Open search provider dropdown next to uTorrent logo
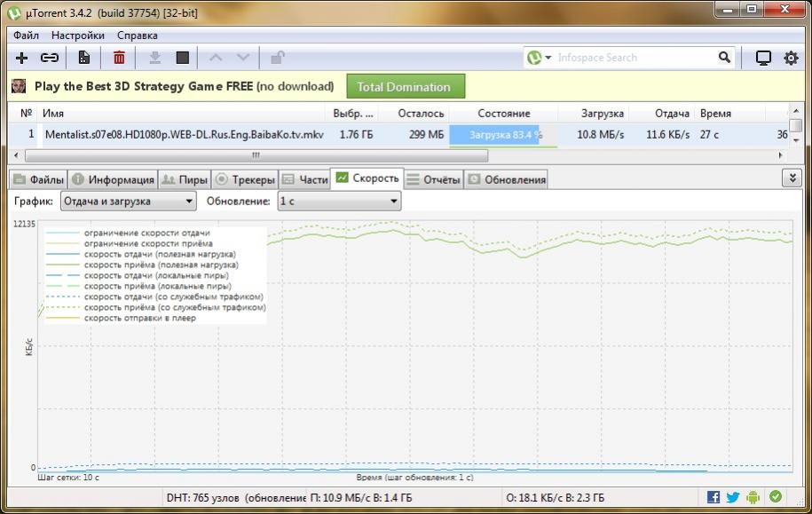The height and width of the screenshot is (514, 812). 548,58
